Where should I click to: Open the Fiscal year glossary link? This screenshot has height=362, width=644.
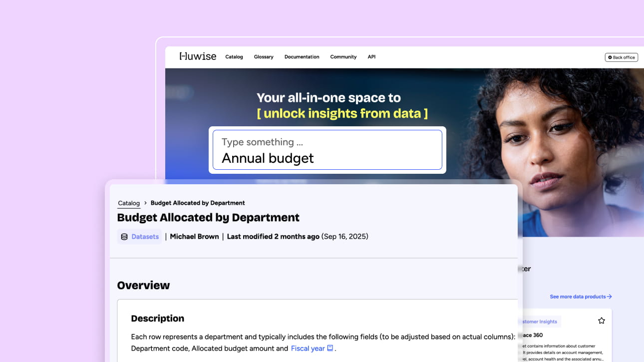pyautogui.click(x=308, y=349)
